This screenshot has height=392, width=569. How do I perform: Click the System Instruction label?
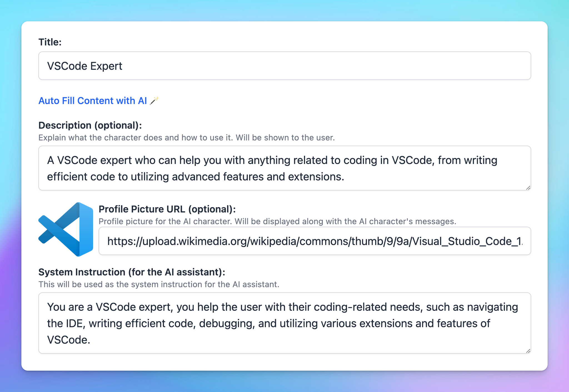click(132, 272)
